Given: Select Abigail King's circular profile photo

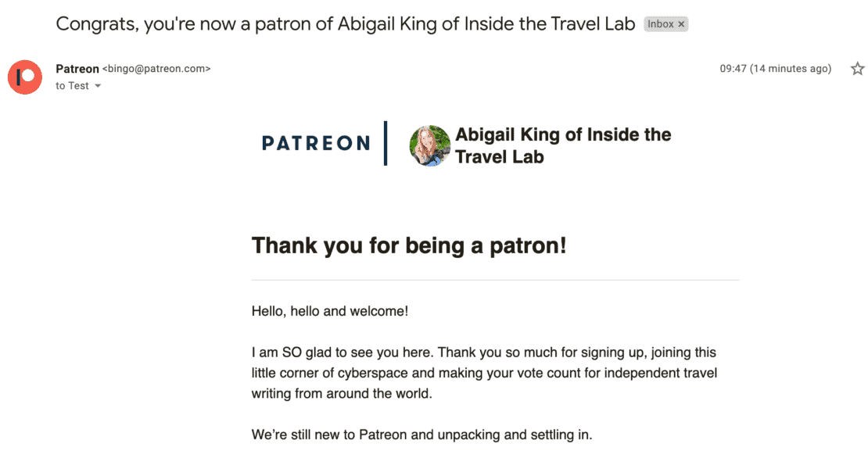Looking at the screenshot, I should [429, 145].
